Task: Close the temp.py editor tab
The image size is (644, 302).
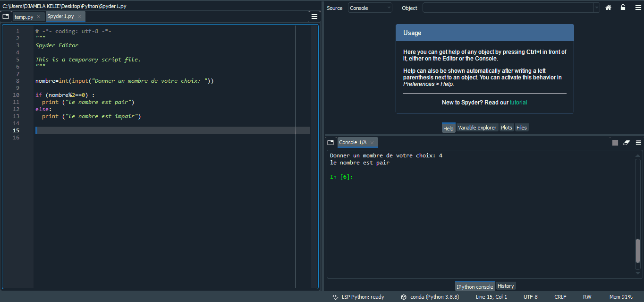Action: click(x=39, y=17)
